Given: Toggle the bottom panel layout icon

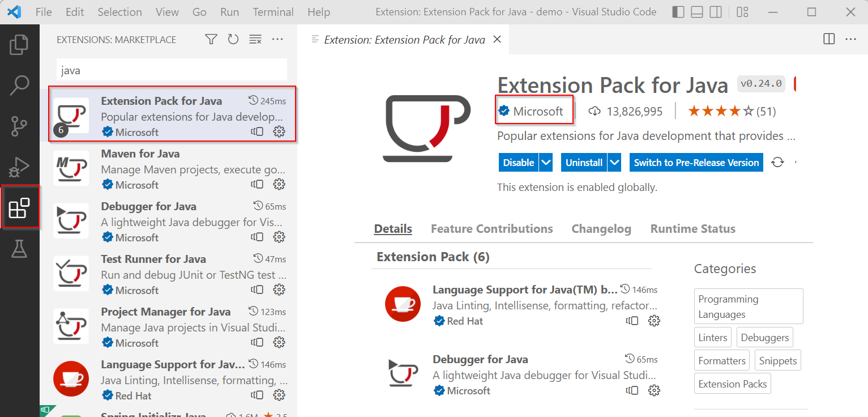Looking at the screenshot, I should coord(697,12).
